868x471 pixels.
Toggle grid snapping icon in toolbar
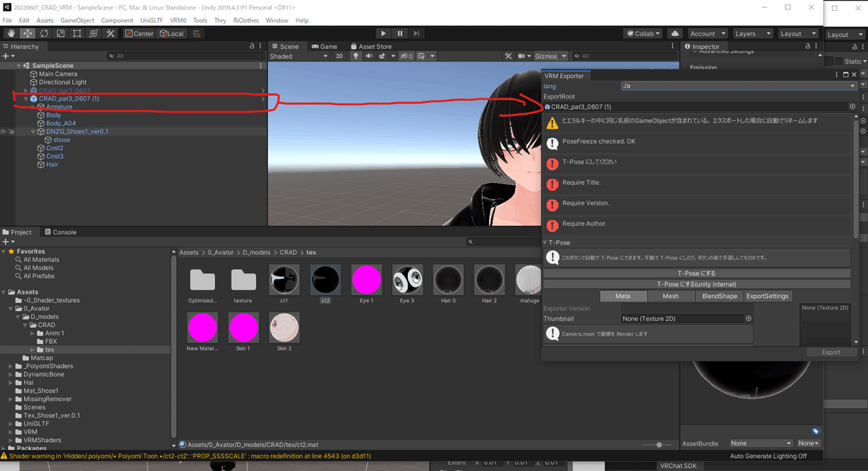(198, 33)
